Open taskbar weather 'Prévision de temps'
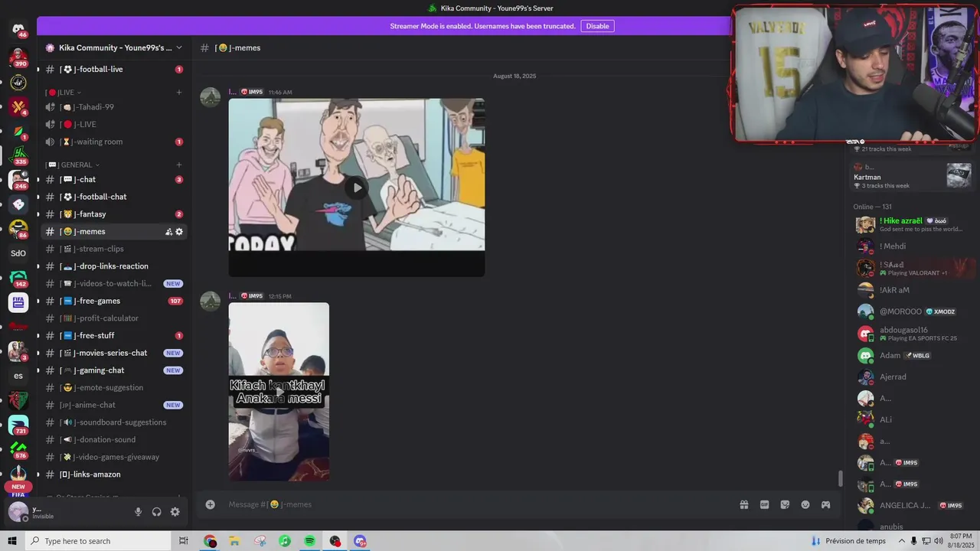The height and width of the screenshot is (551, 980). tap(848, 541)
